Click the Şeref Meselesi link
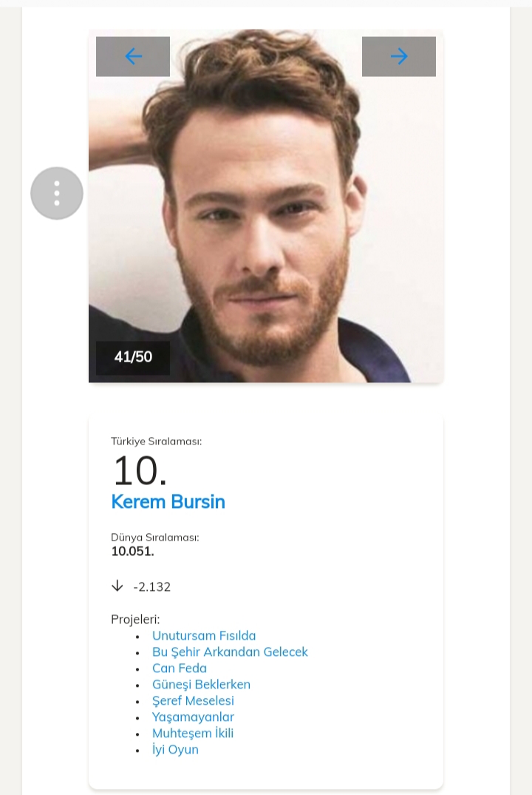The height and width of the screenshot is (795, 532). tap(193, 701)
